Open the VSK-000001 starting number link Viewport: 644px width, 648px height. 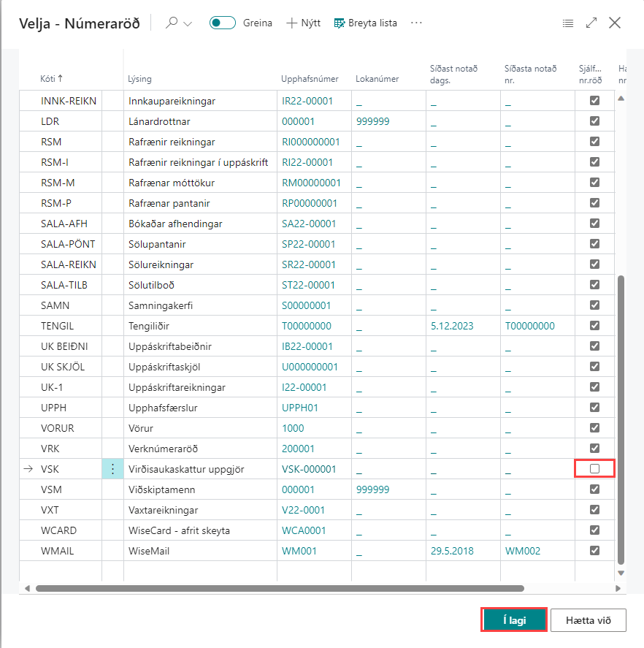click(x=309, y=469)
